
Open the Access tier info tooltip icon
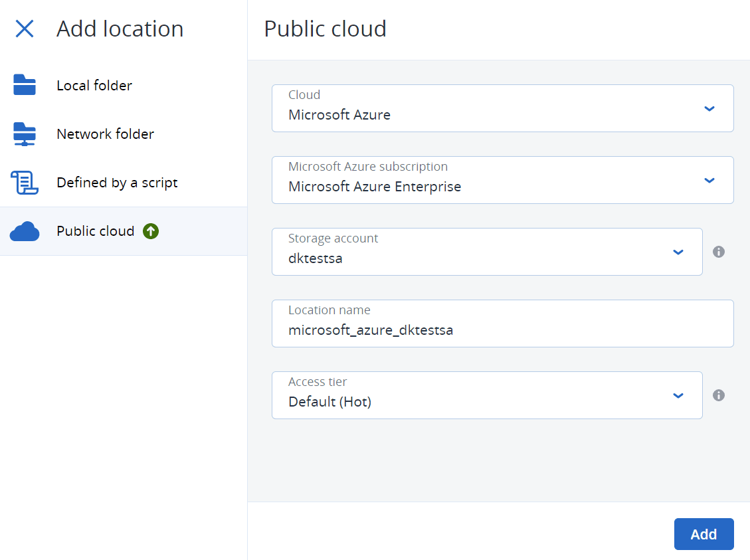point(719,395)
